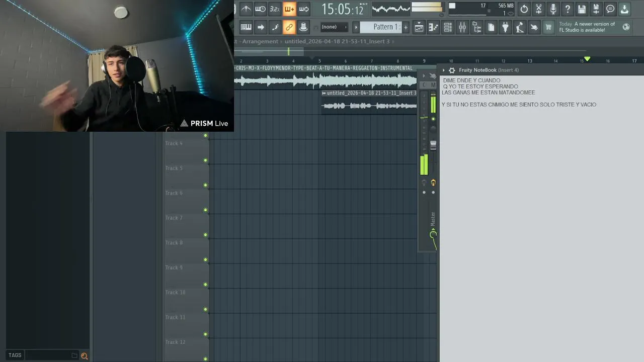Click the green timeline marker near bar 15
Image resolution: width=644 pixels, height=362 pixels.
pyautogui.click(x=587, y=59)
